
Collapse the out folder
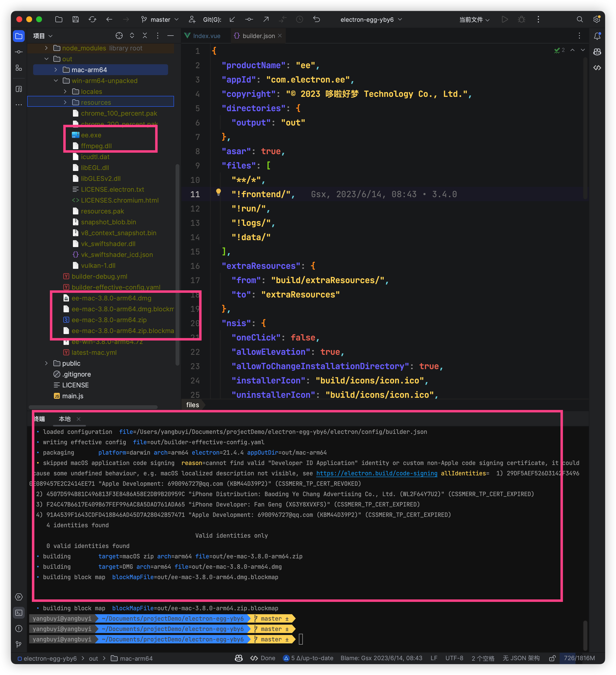tap(46, 59)
